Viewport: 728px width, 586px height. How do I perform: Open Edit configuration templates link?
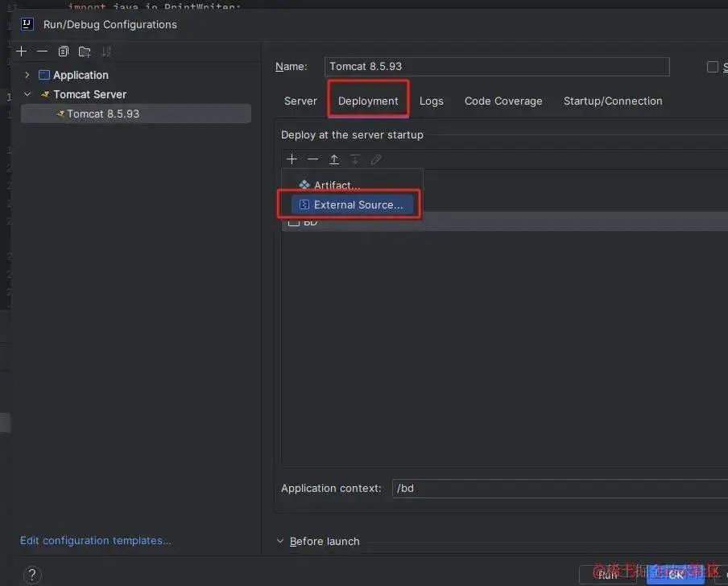[96, 541]
